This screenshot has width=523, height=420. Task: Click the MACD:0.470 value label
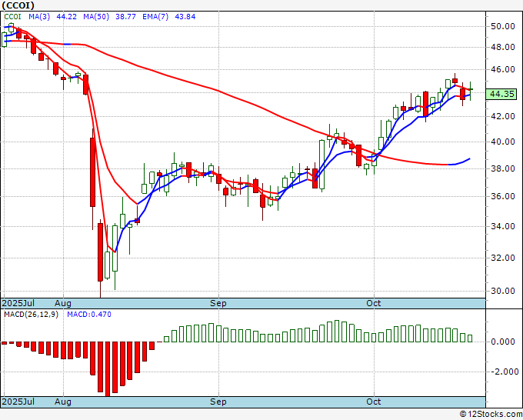click(x=89, y=315)
